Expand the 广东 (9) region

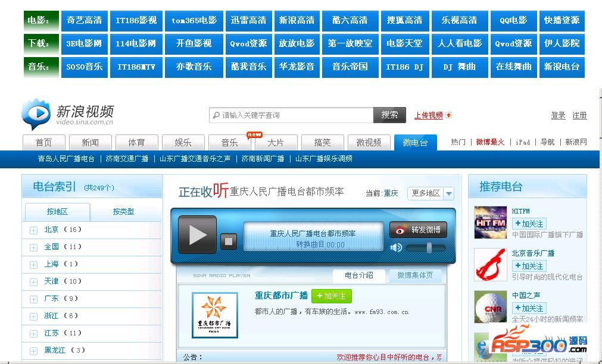pyautogui.click(x=33, y=299)
